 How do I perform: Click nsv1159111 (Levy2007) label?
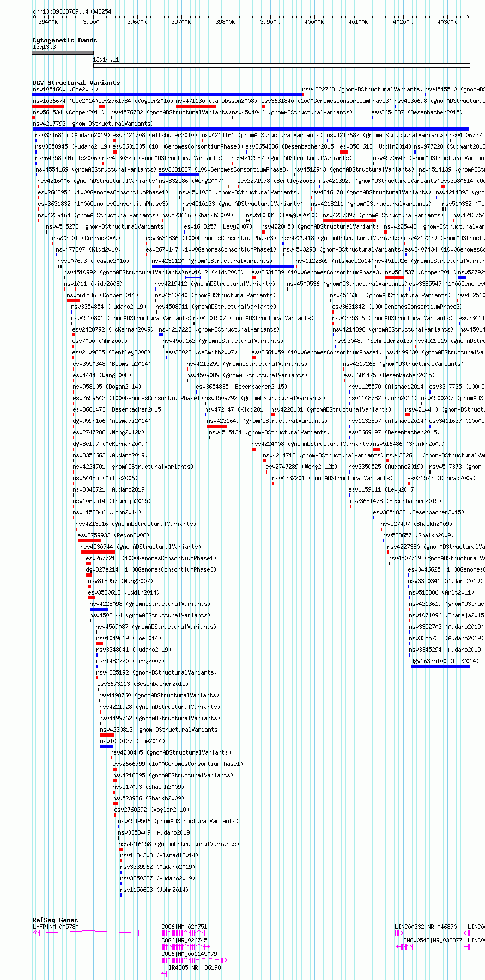pos(383,489)
